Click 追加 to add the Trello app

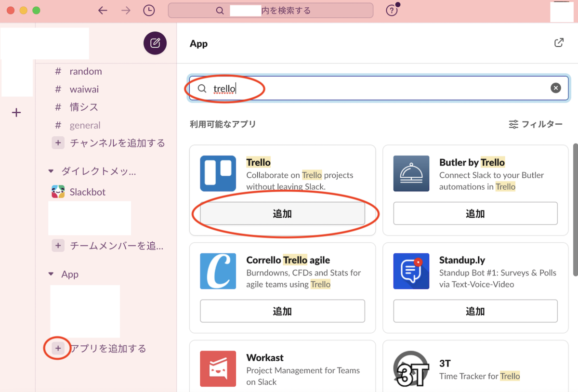coord(282,213)
